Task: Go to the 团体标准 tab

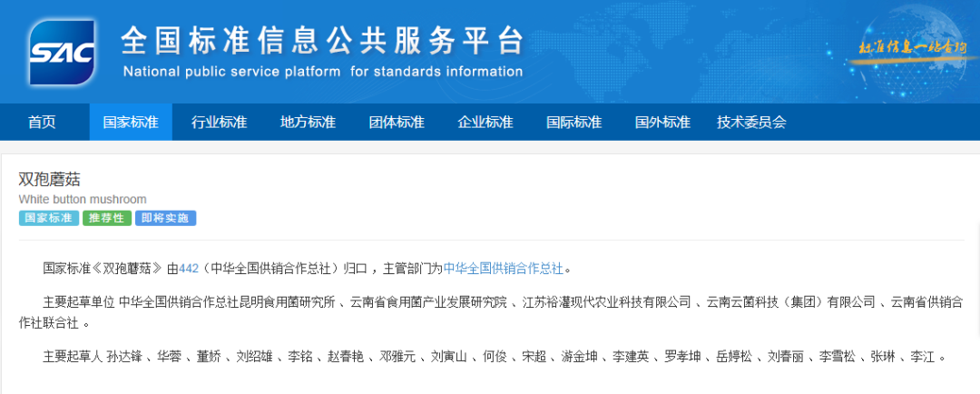Action: pos(397,122)
